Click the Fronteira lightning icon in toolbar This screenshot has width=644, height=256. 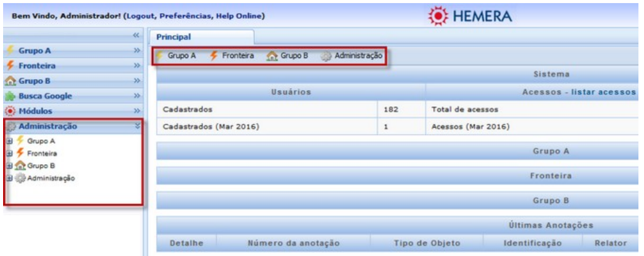214,56
